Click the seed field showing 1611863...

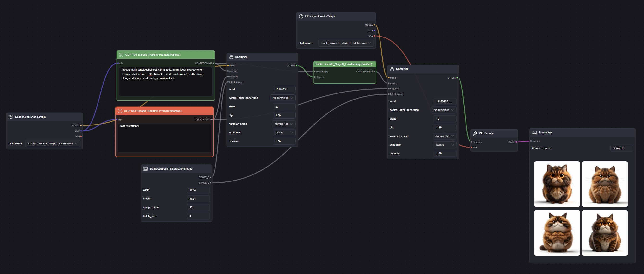click(x=284, y=89)
